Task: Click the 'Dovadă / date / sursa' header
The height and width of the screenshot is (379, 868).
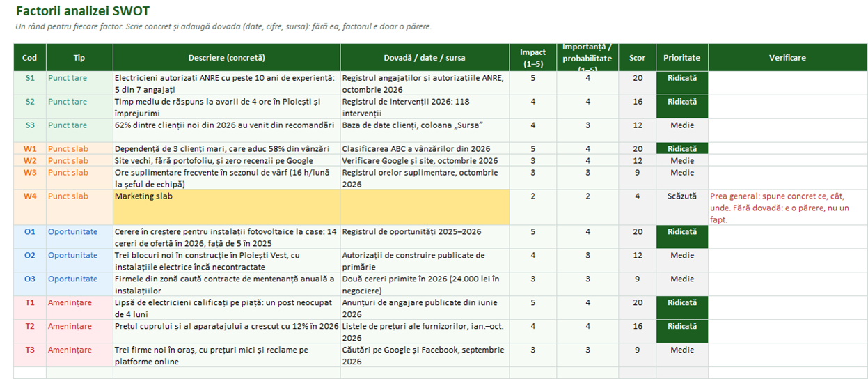Action: pyautogui.click(x=425, y=58)
